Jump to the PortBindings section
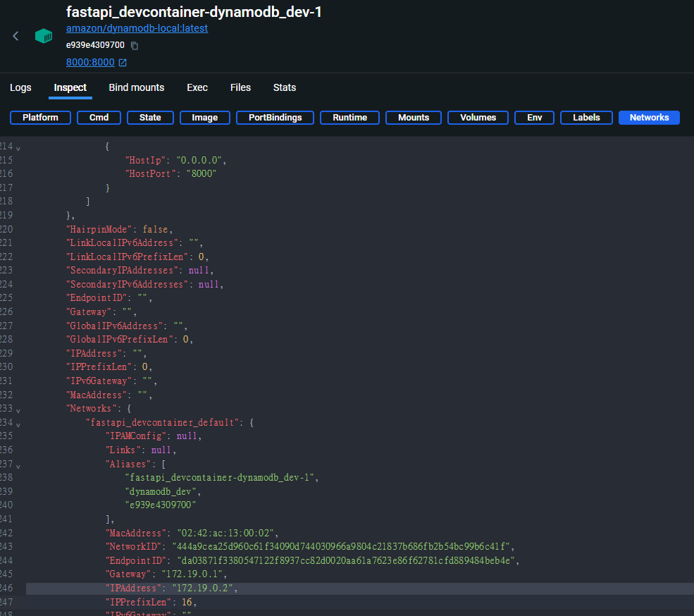Screen dimensions: 694x616 click(275, 118)
